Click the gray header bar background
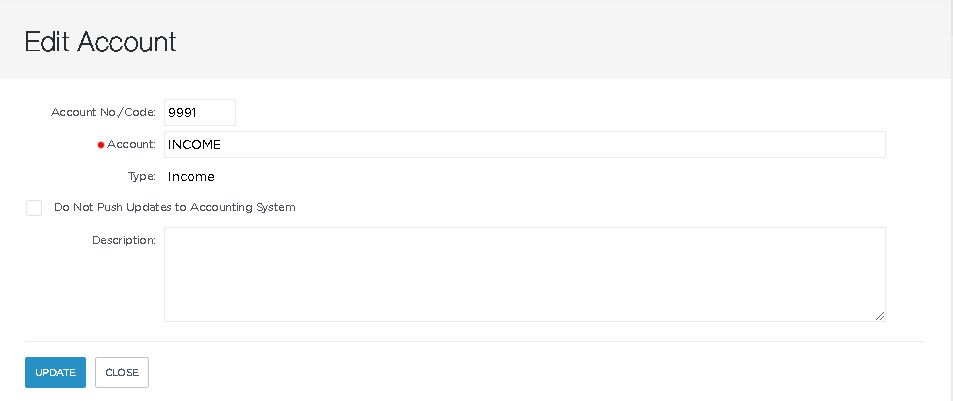 pyautogui.click(x=547, y=40)
